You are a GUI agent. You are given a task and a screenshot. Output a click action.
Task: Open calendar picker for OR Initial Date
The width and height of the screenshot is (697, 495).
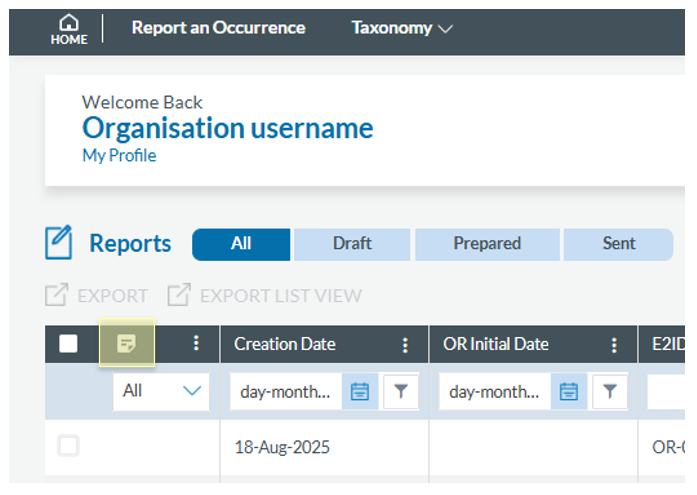569,392
